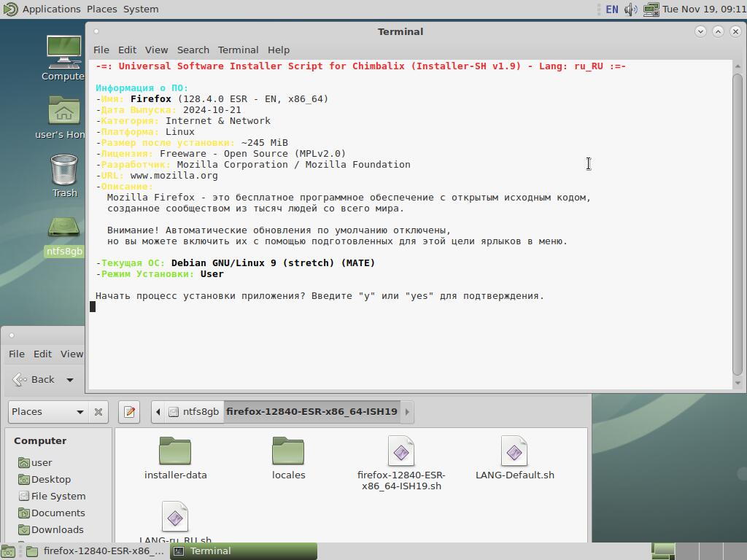The height and width of the screenshot is (560, 747).
Task: Open the Terminal menu in menu bar
Action: [238, 50]
